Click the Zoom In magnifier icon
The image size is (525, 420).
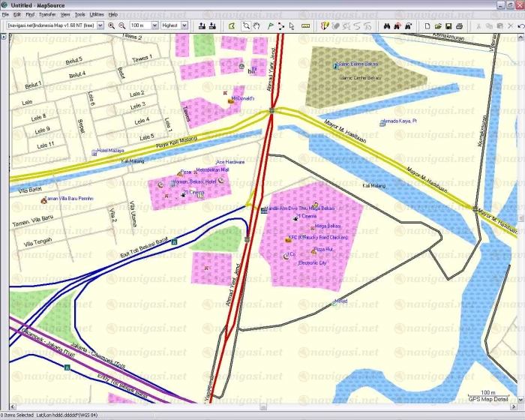point(112,25)
